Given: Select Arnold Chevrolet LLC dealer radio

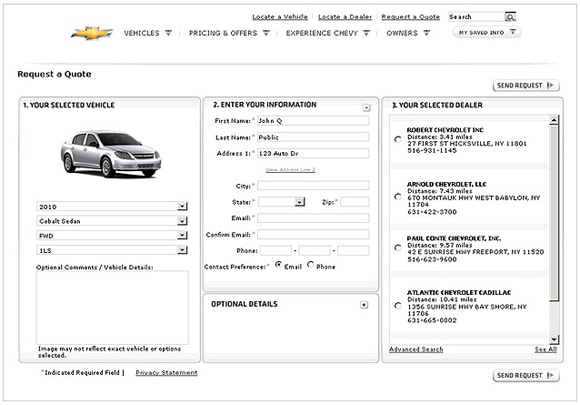Looking at the screenshot, I should [x=398, y=196].
